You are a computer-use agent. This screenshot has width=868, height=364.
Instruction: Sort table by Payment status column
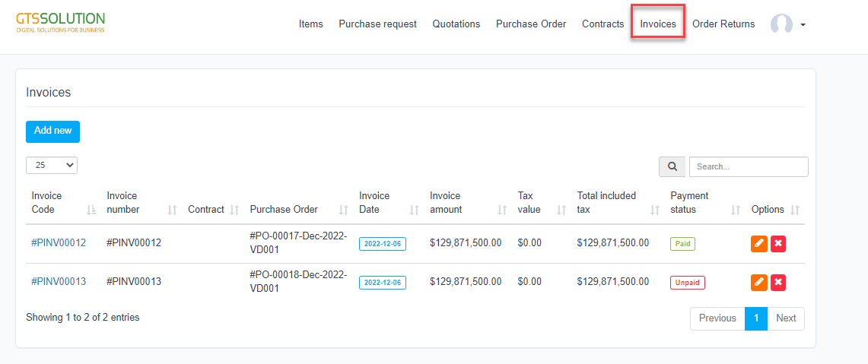(735, 210)
